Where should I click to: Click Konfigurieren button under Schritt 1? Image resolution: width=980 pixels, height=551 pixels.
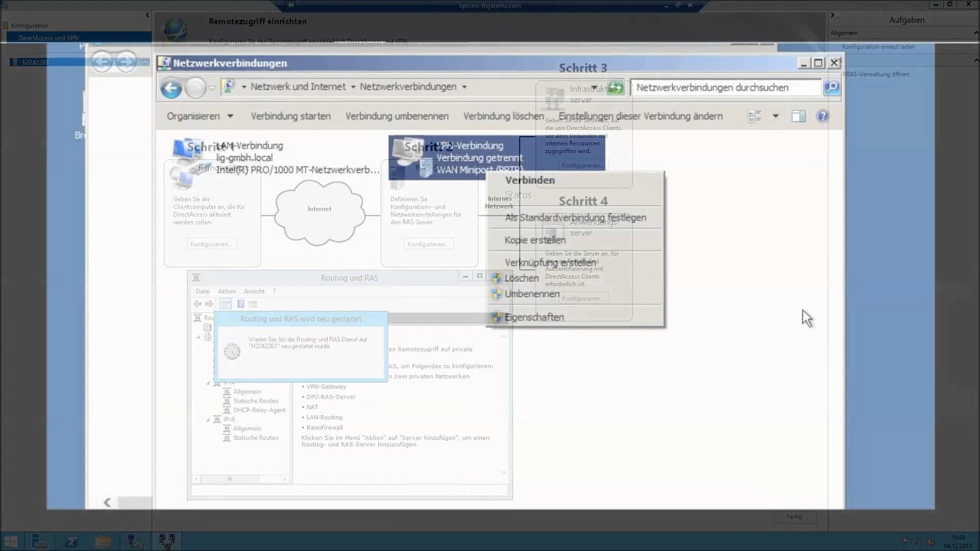point(212,244)
